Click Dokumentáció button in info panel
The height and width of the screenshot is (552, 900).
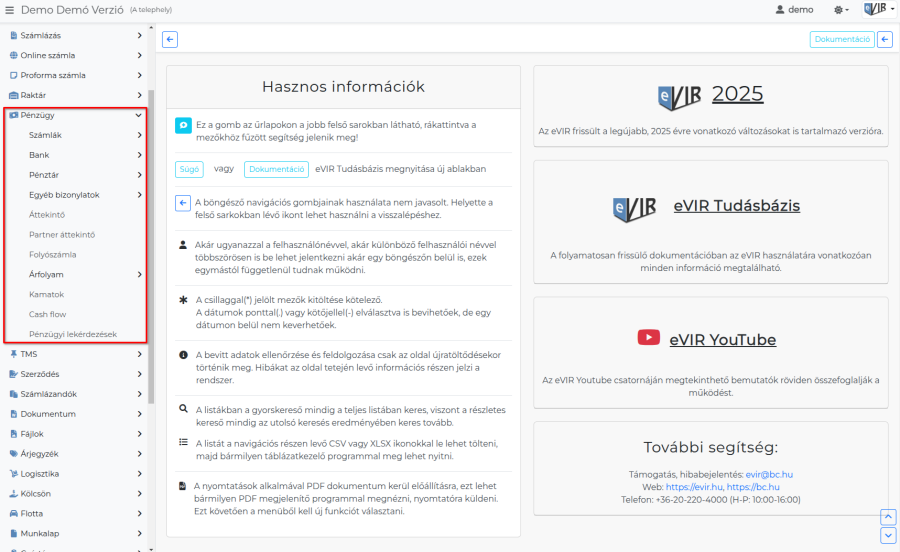click(x=276, y=169)
